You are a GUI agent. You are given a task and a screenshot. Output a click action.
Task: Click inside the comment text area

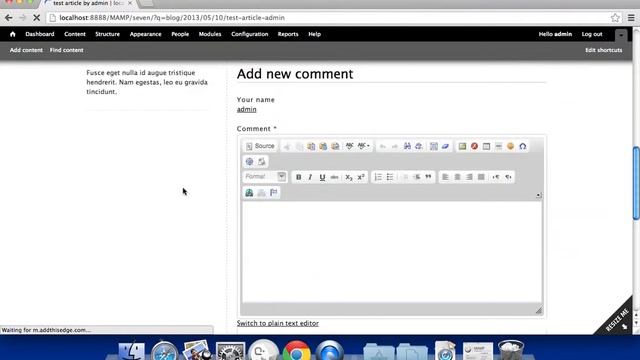pos(392,252)
